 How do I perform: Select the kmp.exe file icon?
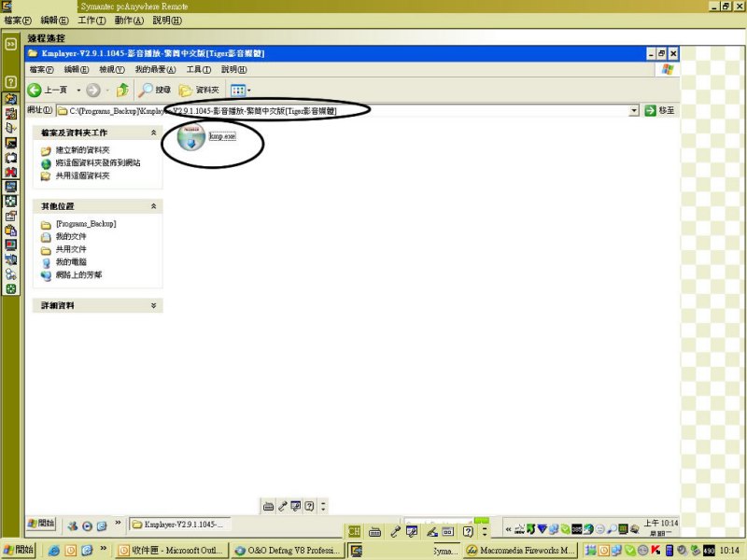tap(191, 136)
